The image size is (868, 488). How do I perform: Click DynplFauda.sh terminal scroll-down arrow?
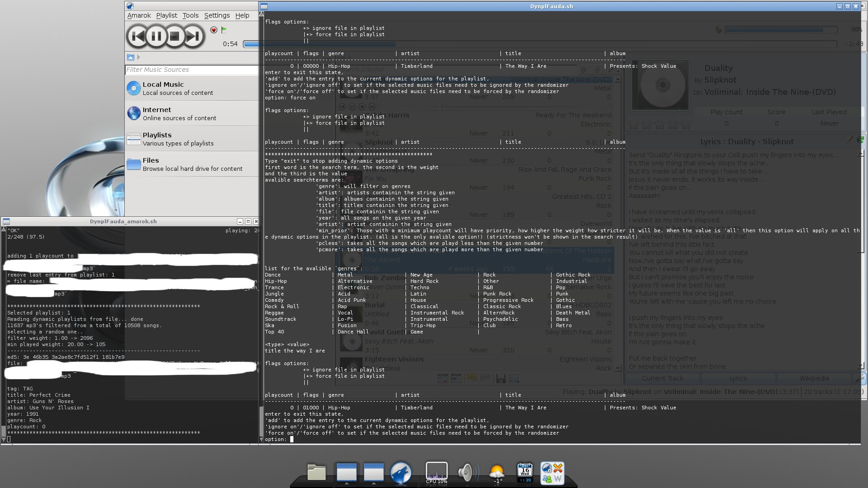(261, 439)
